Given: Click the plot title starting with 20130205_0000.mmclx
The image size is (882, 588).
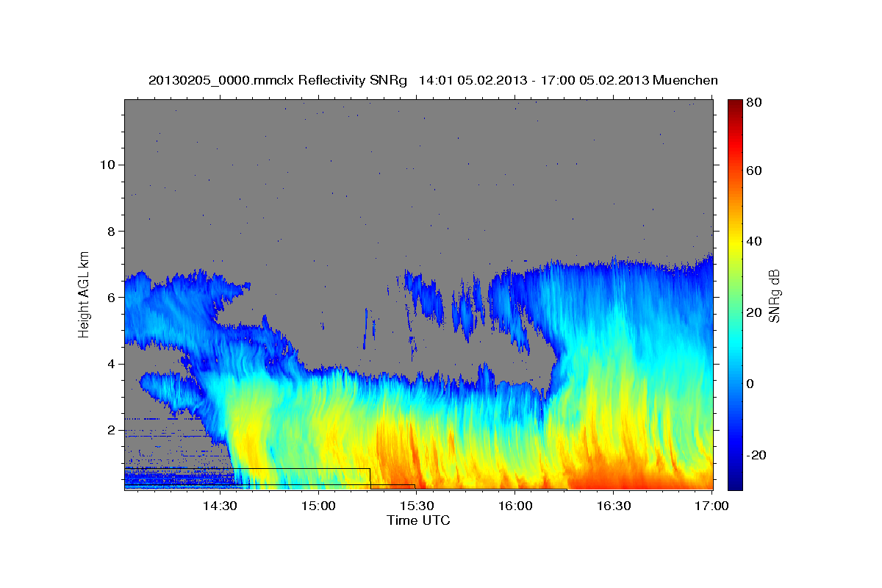Looking at the screenshot, I should 433,80.
